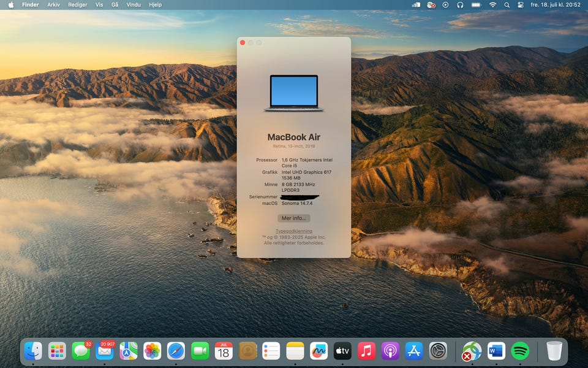The height and width of the screenshot is (368, 588).
Task: Open Control Center in menu bar
Action: pyautogui.click(x=521, y=5)
